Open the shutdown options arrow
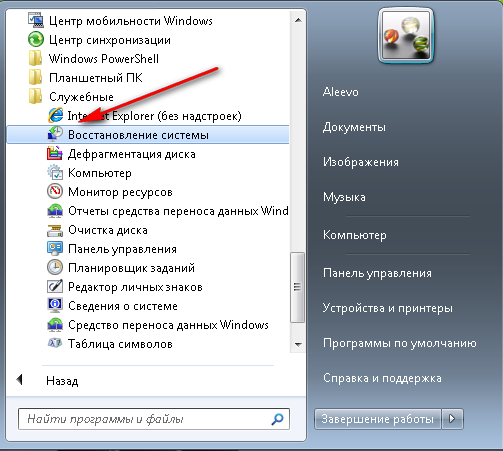Viewport: 503px width, 451px height. [452, 419]
